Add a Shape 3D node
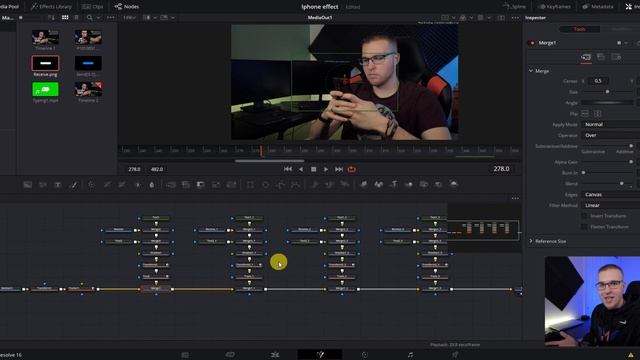640x360 pixels. pos(379,185)
